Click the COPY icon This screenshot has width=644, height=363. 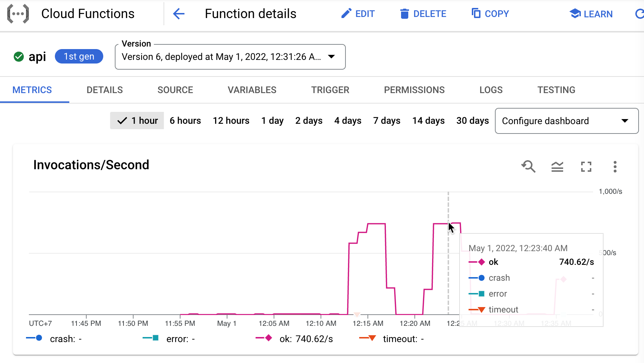coord(476,13)
